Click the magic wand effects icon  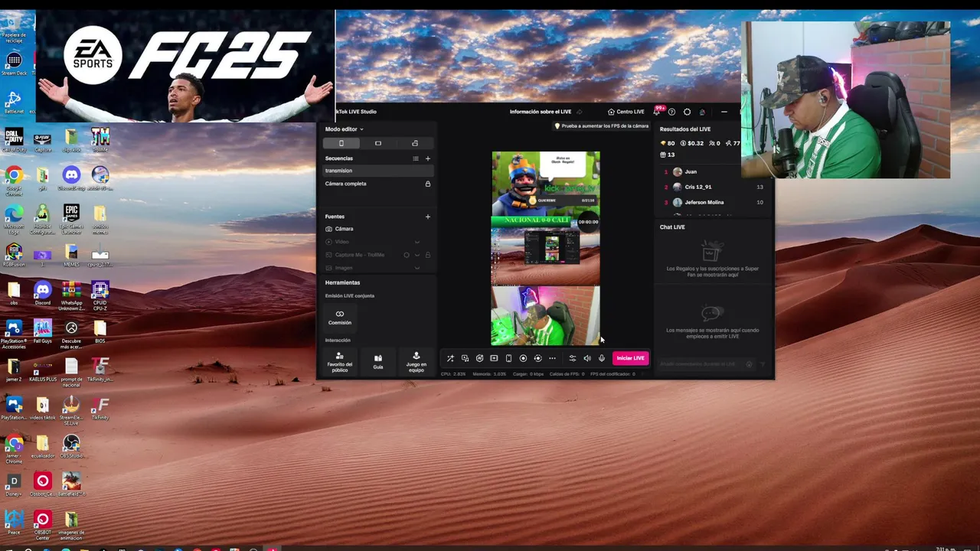pyautogui.click(x=450, y=358)
